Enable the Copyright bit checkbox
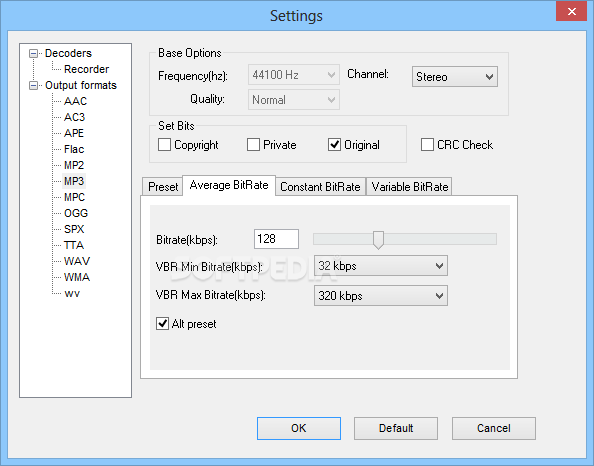 [x=164, y=145]
